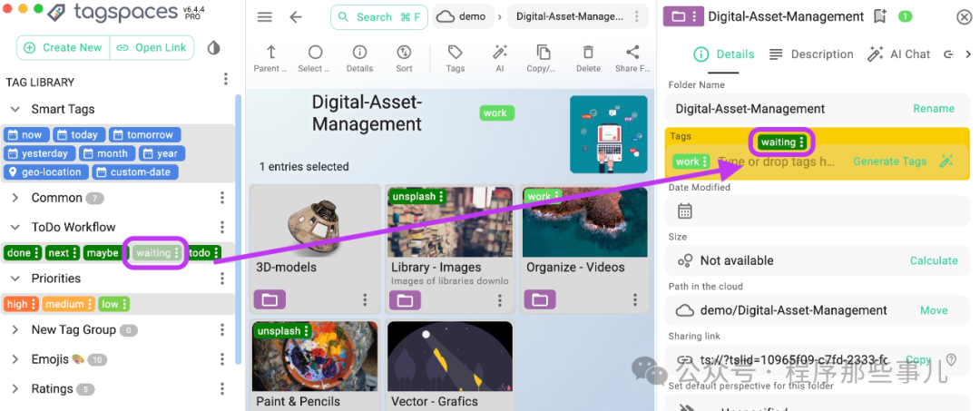Click the 3D-models purple folder icon
This screenshot has height=411, width=980.
269,300
